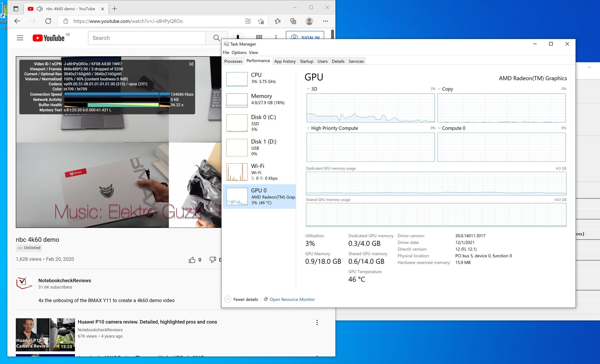Click the browser address bar URL
This screenshot has width=600, height=364.
tap(128, 21)
